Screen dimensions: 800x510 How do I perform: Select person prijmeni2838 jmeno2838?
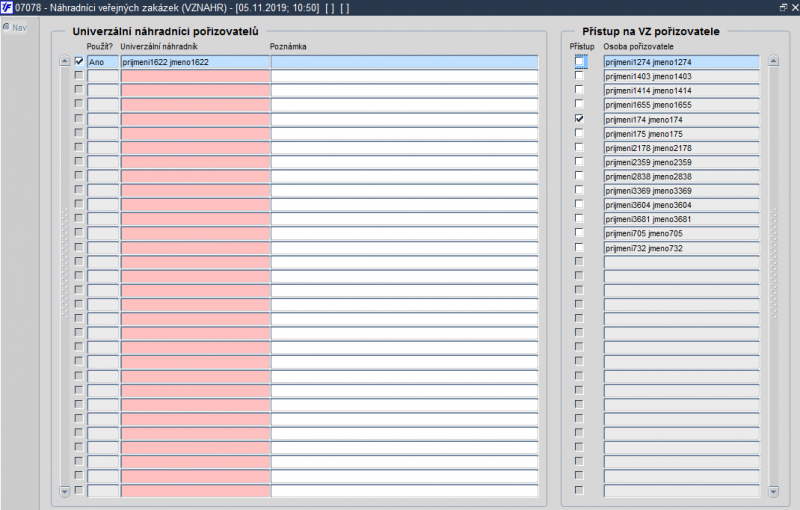[x=681, y=177]
